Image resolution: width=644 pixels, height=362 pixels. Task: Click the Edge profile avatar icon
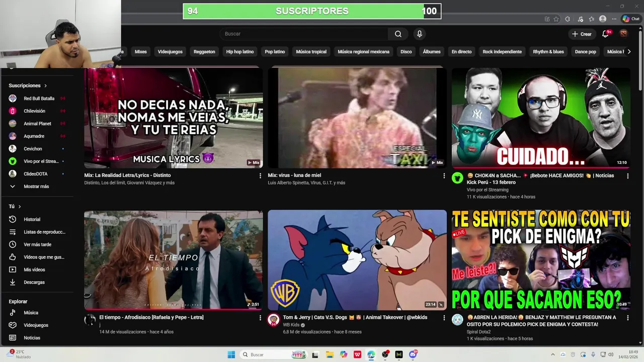(x=603, y=19)
